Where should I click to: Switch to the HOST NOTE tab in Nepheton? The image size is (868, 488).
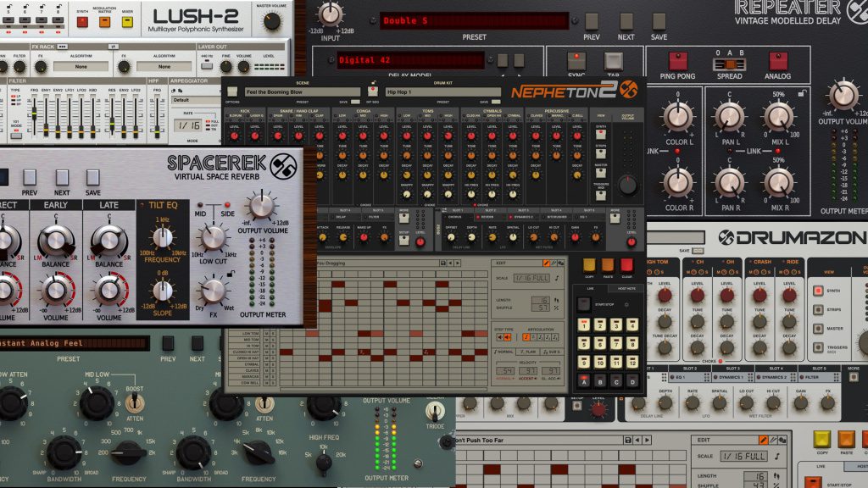click(625, 290)
